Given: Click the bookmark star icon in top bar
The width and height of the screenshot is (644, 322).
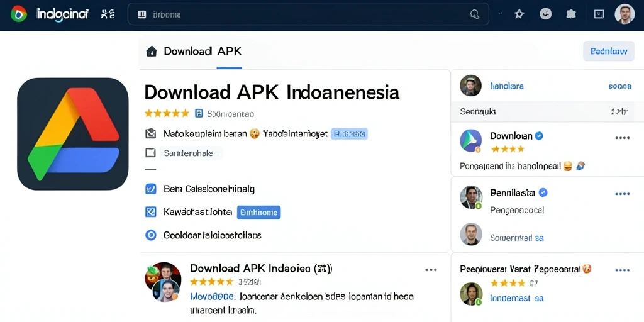Looking at the screenshot, I should (x=519, y=14).
